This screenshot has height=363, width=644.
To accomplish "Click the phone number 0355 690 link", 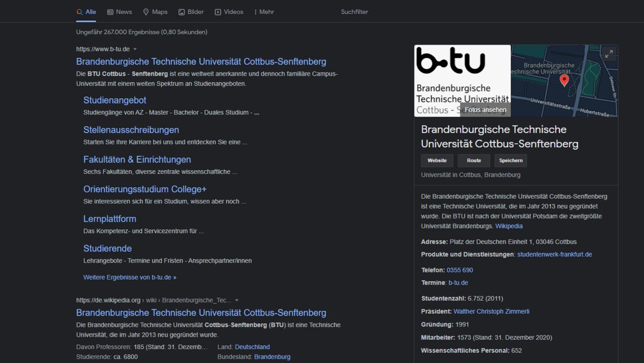I will (460, 270).
